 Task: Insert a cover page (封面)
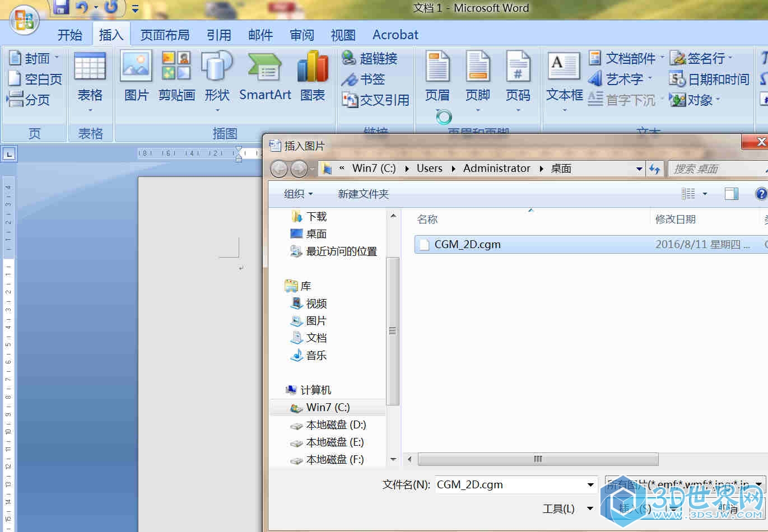point(32,58)
